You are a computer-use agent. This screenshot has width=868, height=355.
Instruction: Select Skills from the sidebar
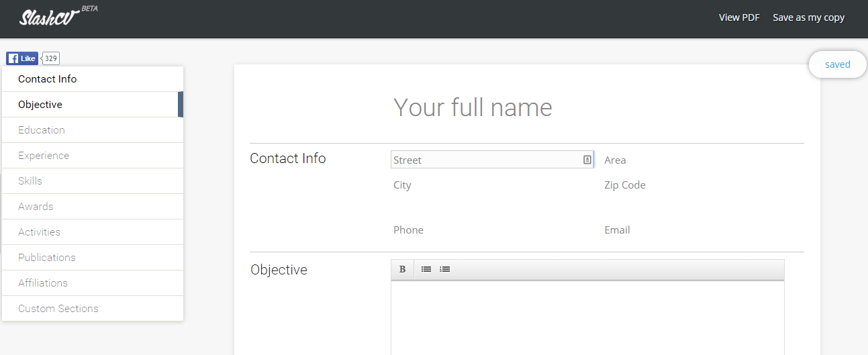click(x=30, y=181)
